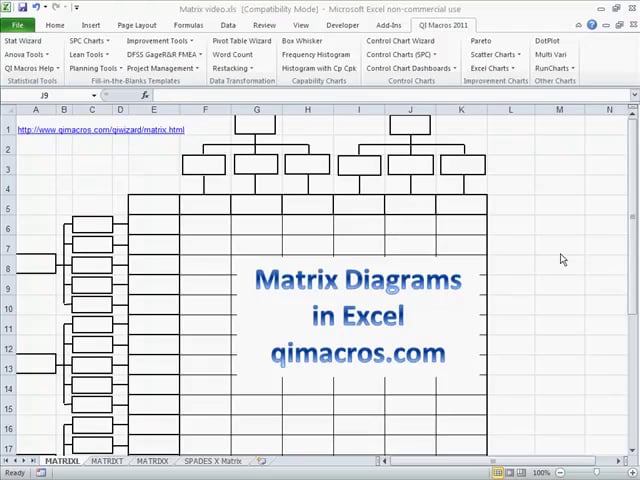Image resolution: width=640 pixels, height=480 pixels.
Task: Click Histogram with Cp Cpk button
Action: [319, 68]
